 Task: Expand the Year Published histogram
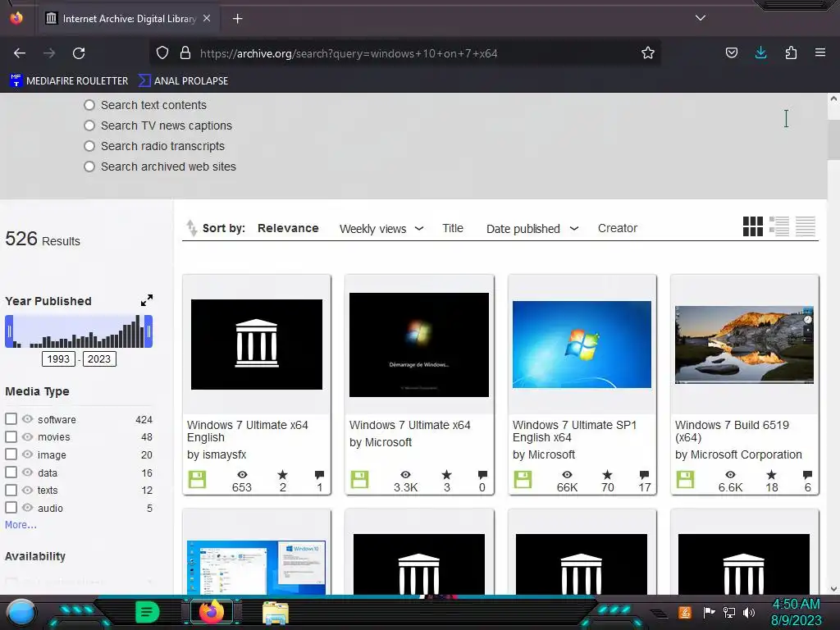[x=147, y=300]
